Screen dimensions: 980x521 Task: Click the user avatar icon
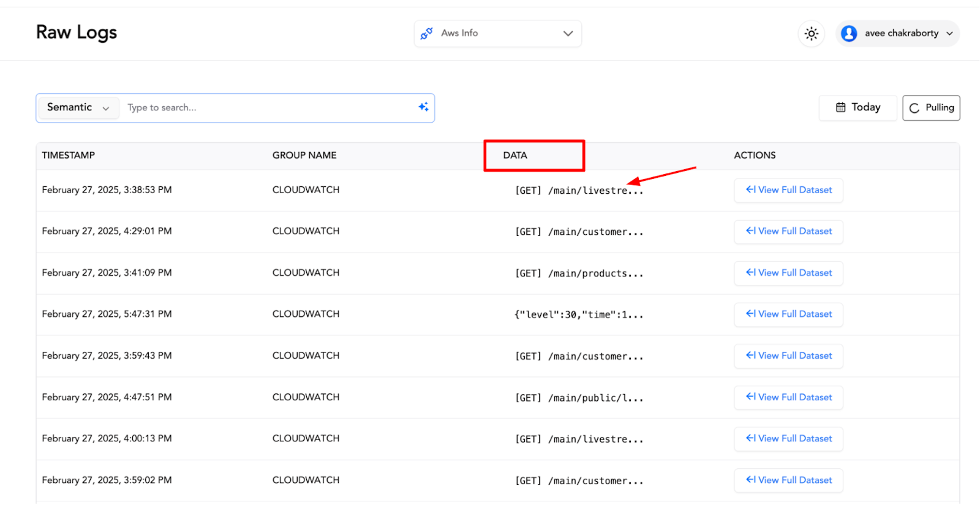[x=849, y=33]
